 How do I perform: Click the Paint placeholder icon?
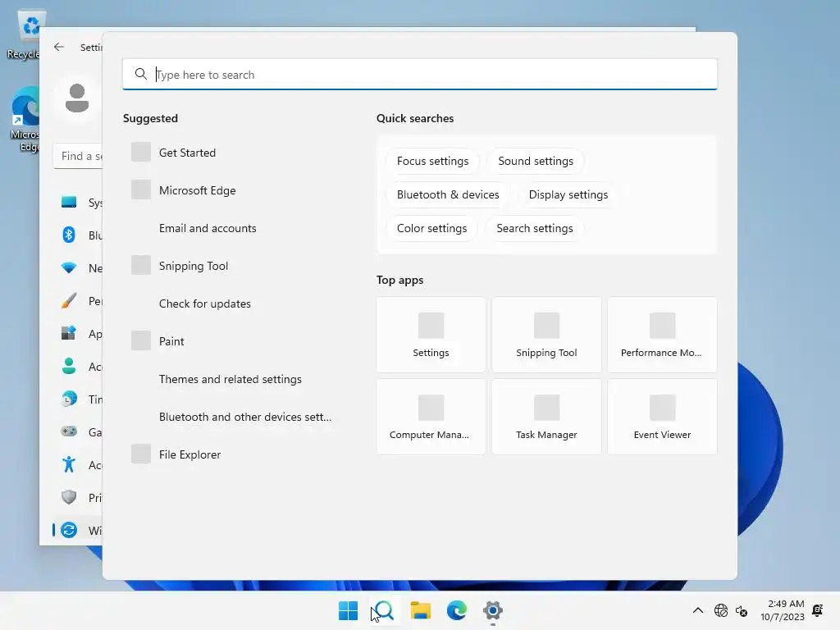[141, 340]
